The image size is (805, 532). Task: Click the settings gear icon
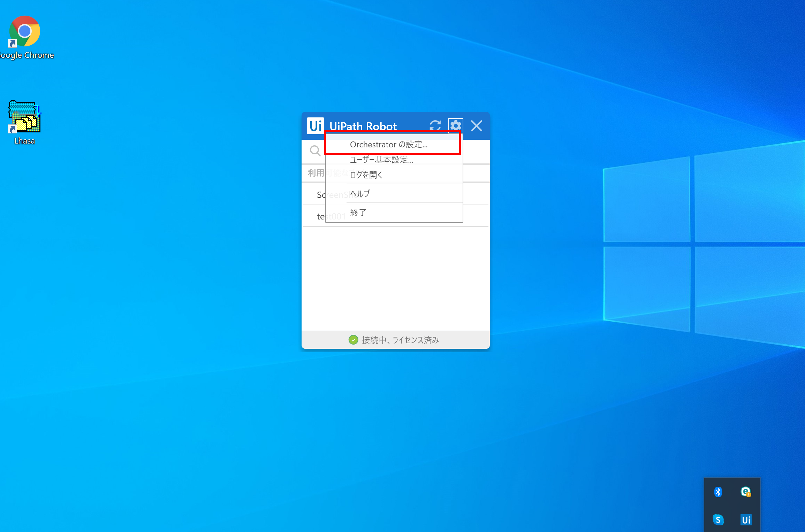tap(455, 125)
